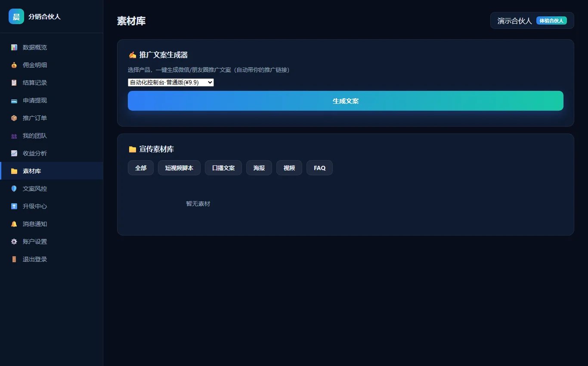Click the folder icon beside 素材库 in sidebar
This screenshot has height=366, width=588.
14,171
